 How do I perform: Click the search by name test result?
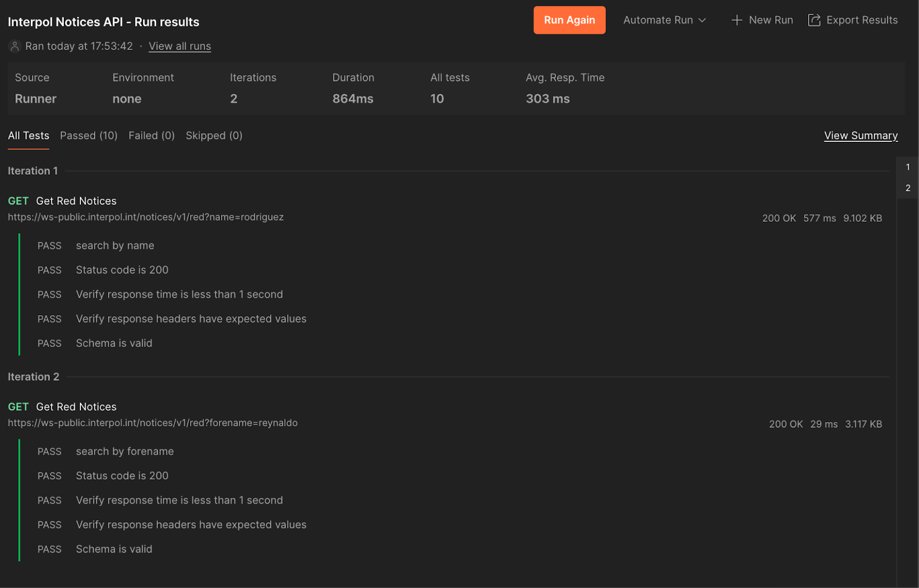point(115,245)
